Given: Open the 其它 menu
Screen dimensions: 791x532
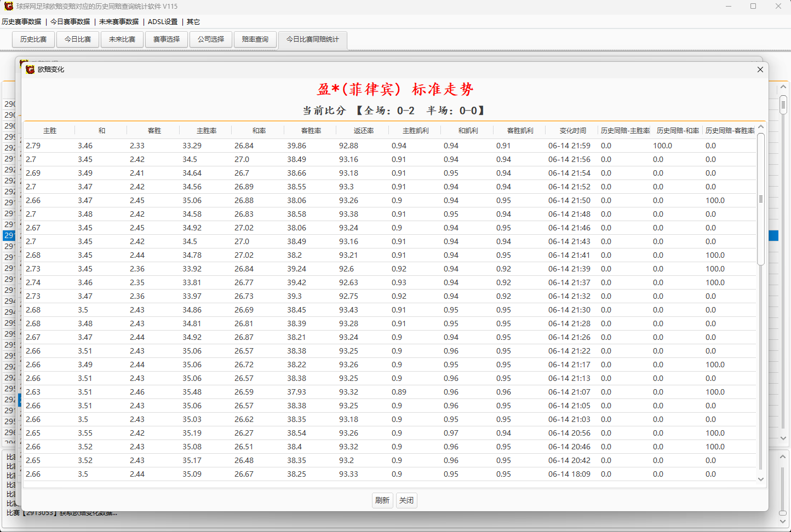Looking at the screenshot, I should click(193, 22).
